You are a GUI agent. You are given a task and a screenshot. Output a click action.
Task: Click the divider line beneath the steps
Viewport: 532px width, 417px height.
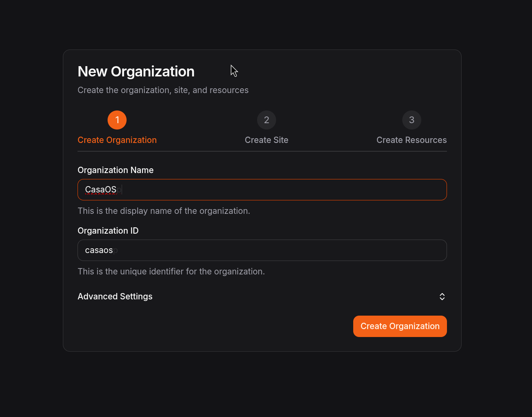pyautogui.click(x=262, y=151)
